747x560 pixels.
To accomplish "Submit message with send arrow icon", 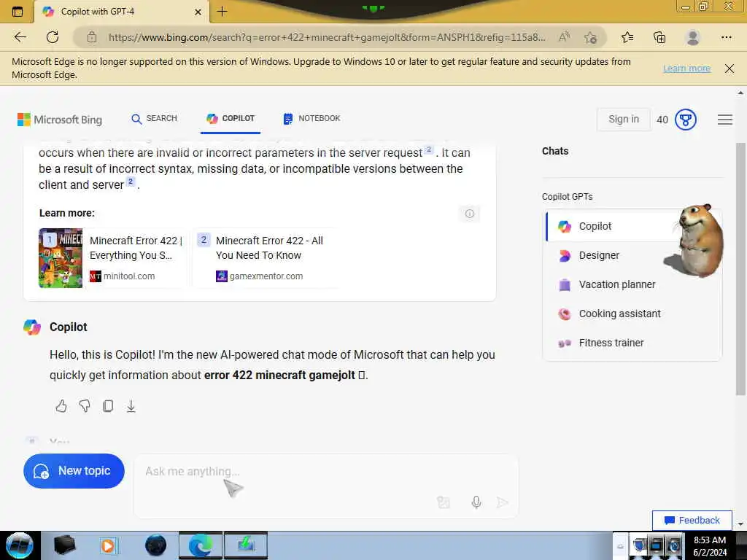I will tap(502, 502).
